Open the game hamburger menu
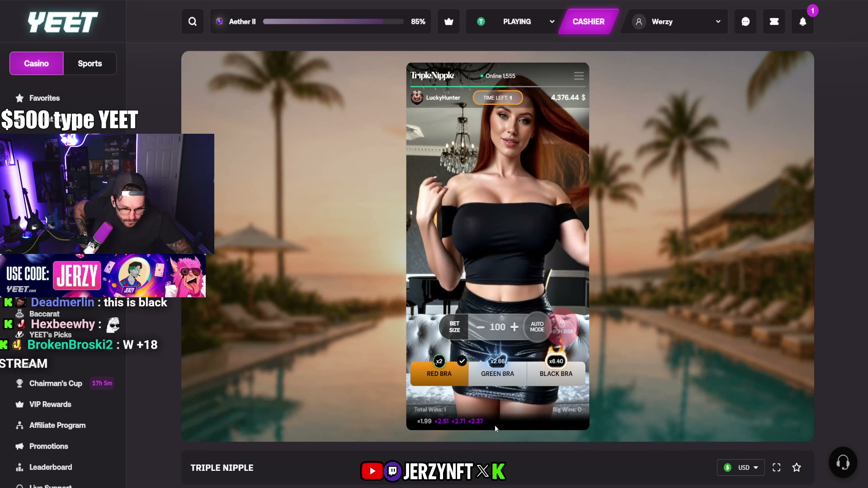 579,76
